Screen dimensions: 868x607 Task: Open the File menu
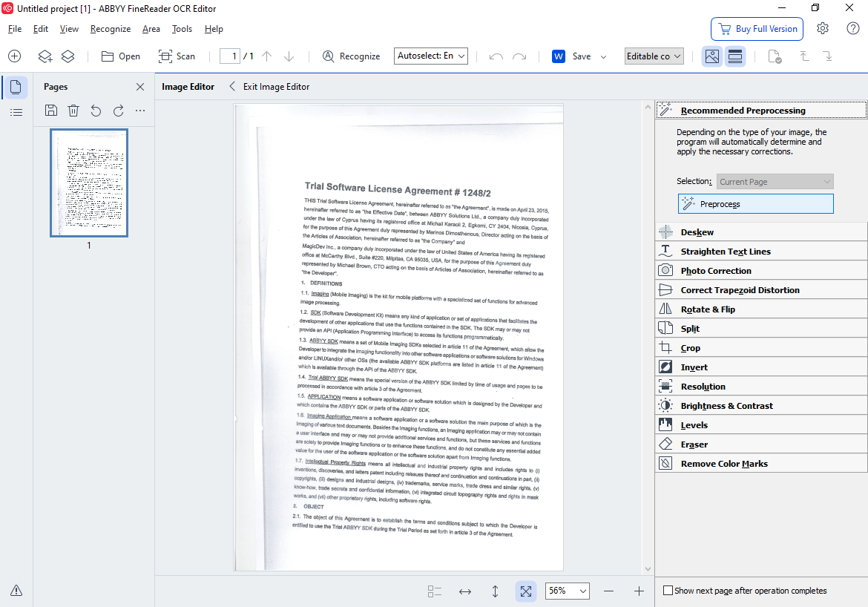coord(15,29)
